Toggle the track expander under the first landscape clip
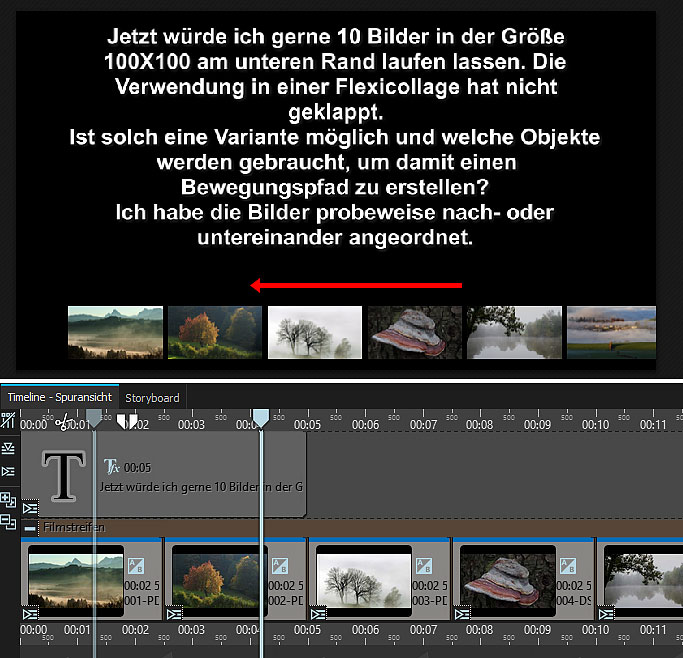This screenshot has height=658, width=683. pyautogui.click(x=31, y=613)
